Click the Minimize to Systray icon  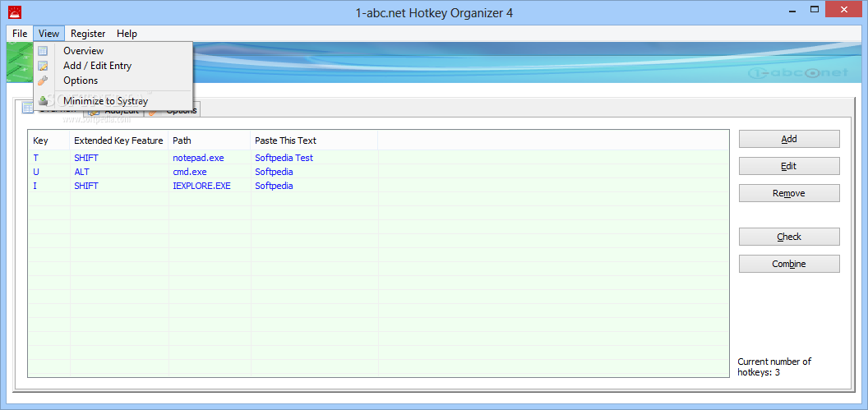[x=43, y=101]
